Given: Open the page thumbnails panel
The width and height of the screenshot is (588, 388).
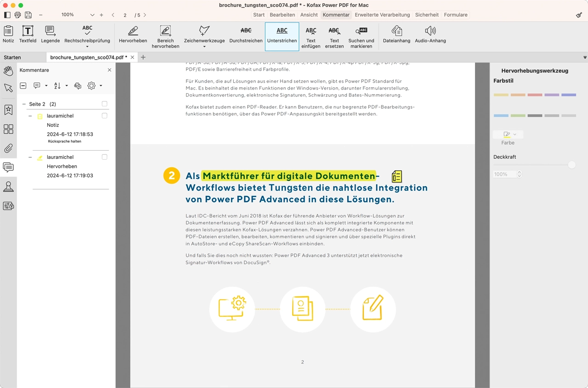Looking at the screenshot, I should (x=8, y=129).
